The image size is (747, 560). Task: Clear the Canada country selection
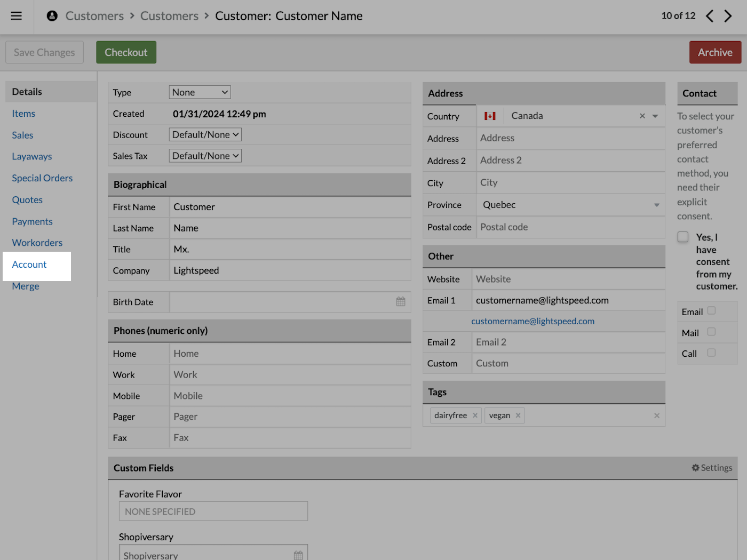click(x=642, y=116)
